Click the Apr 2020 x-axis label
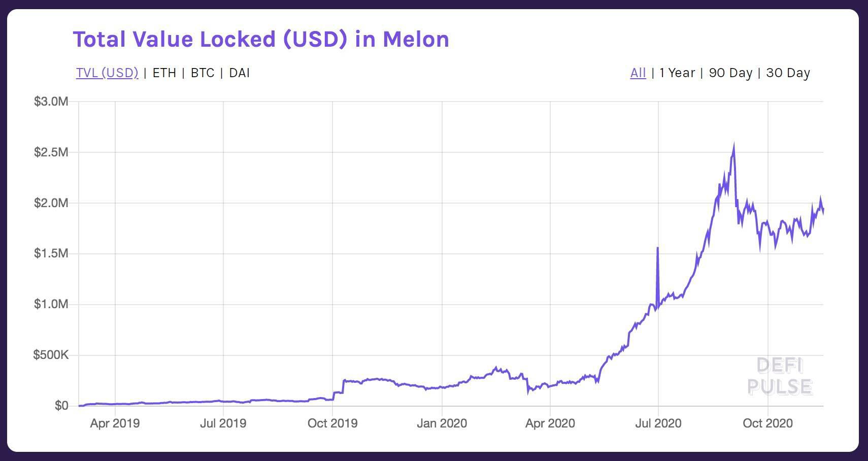The width and height of the screenshot is (868, 461). click(550, 423)
